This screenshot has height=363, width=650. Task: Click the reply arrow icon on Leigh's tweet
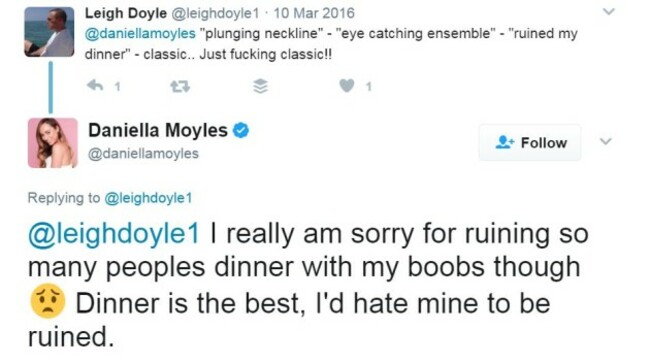[x=95, y=86]
